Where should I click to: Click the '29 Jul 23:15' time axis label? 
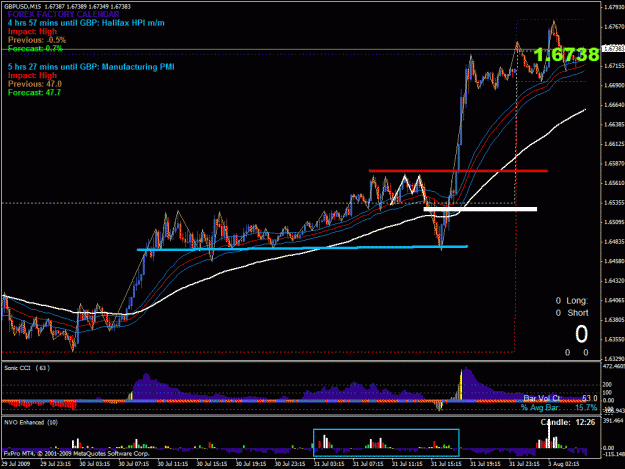pos(55,464)
